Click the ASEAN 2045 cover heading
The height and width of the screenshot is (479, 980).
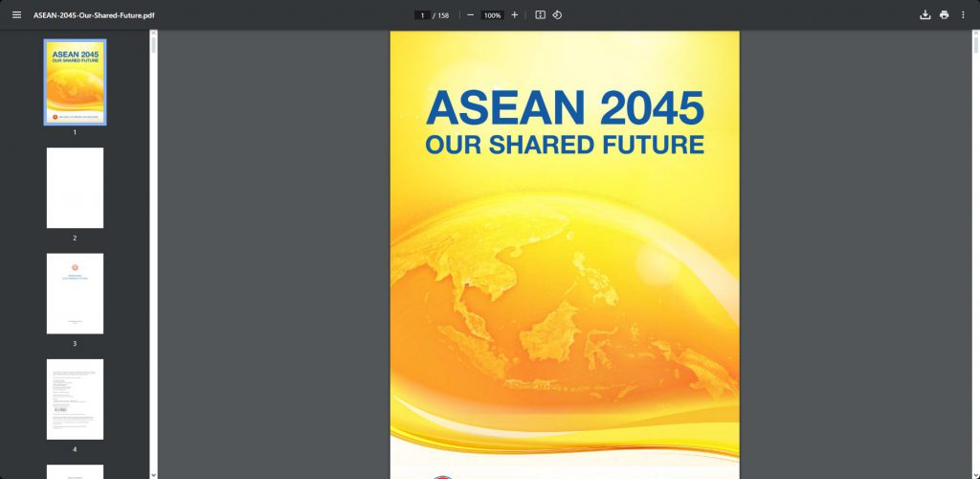tap(565, 107)
